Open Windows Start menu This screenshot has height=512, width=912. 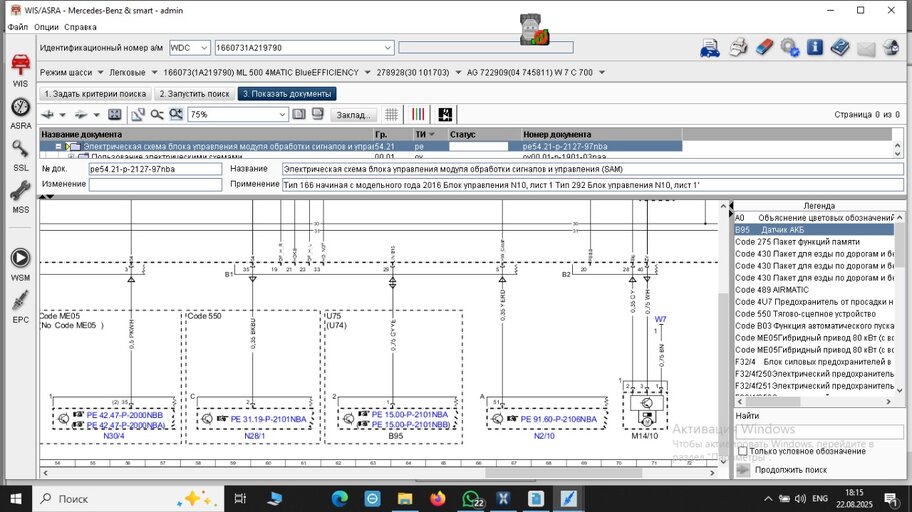click(x=16, y=499)
